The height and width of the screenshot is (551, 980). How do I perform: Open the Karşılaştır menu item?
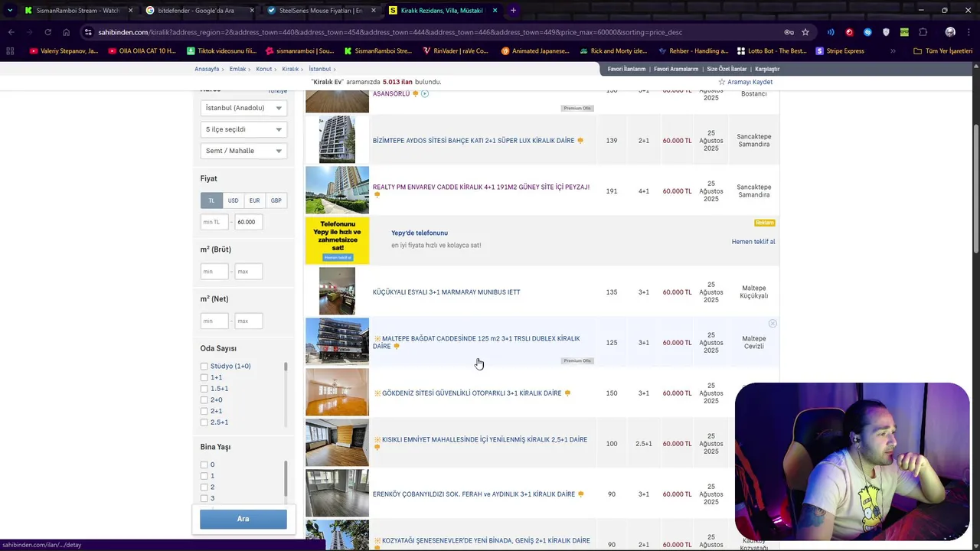click(x=767, y=69)
